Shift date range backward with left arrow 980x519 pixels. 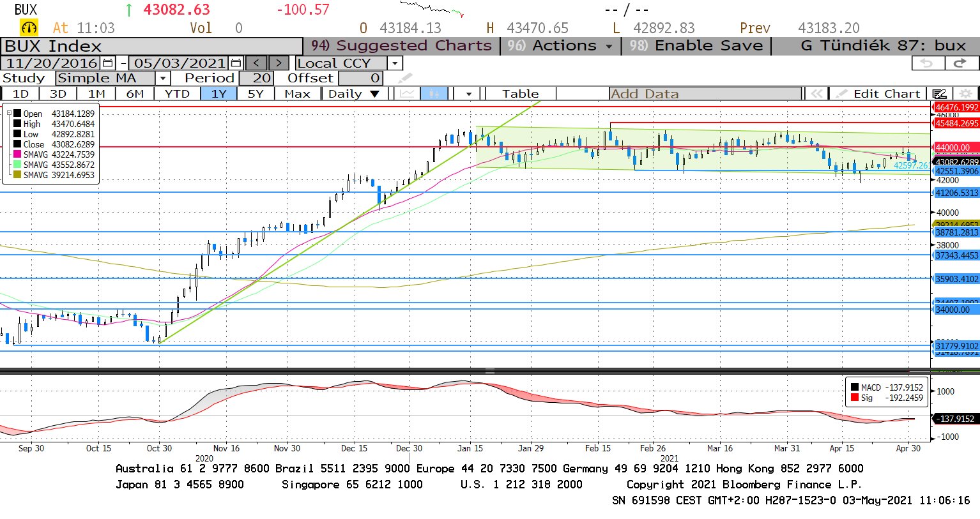256,63
